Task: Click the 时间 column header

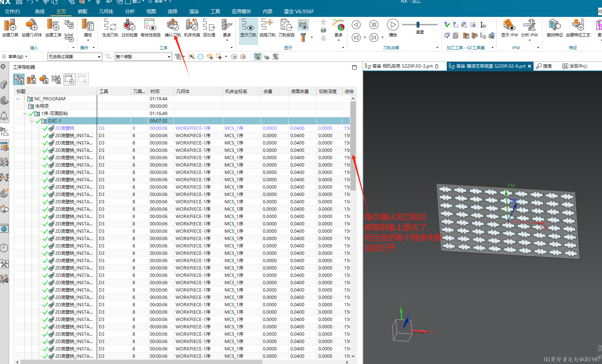Action: point(161,91)
